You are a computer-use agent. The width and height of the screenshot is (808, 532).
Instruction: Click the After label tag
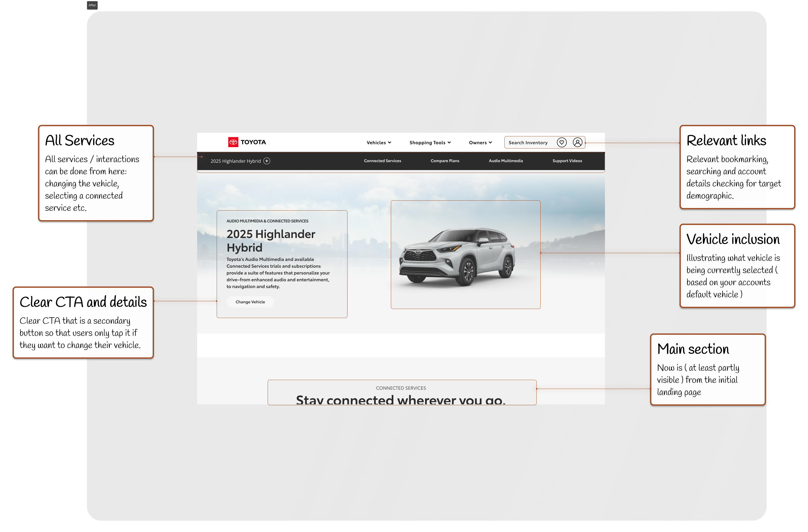click(92, 5)
